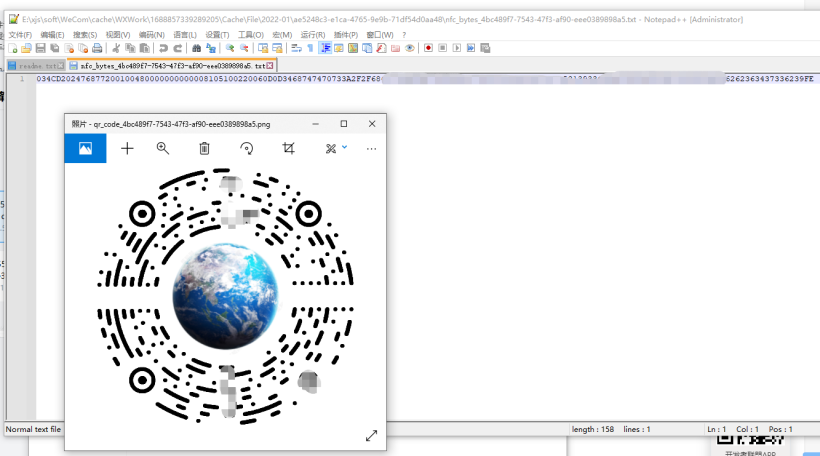The height and width of the screenshot is (456, 820).
Task: Toggle synchronized horizontal scrolling
Action: 277,48
